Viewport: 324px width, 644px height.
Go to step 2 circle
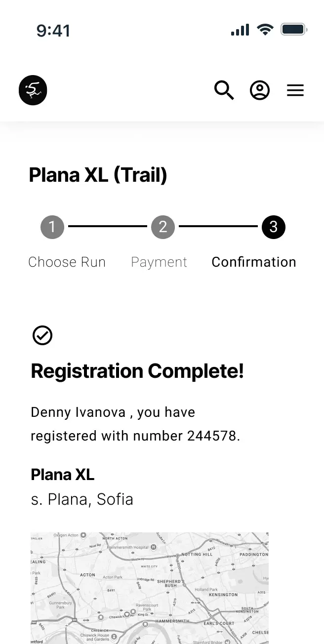click(x=163, y=227)
